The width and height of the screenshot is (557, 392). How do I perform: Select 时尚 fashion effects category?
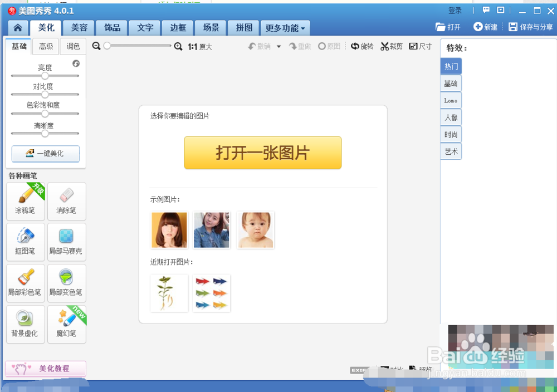click(451, 135)
